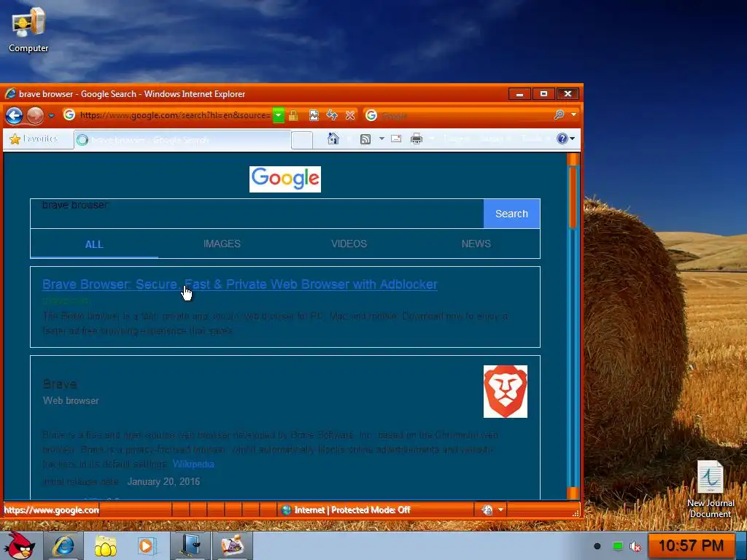
Task: Click the scrollbar down arrow
Action: 573,494
